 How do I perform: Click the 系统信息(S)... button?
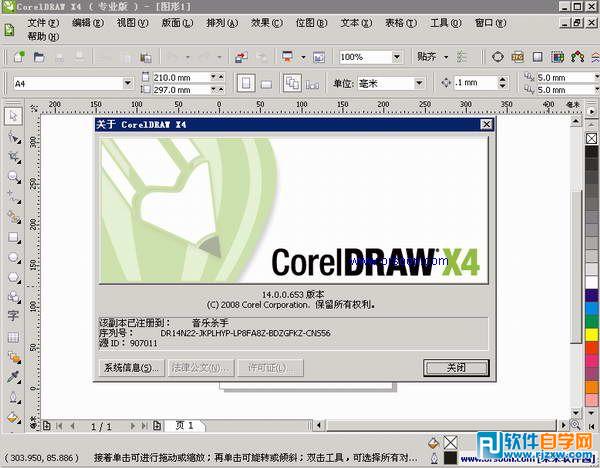(x=131, y=368)
